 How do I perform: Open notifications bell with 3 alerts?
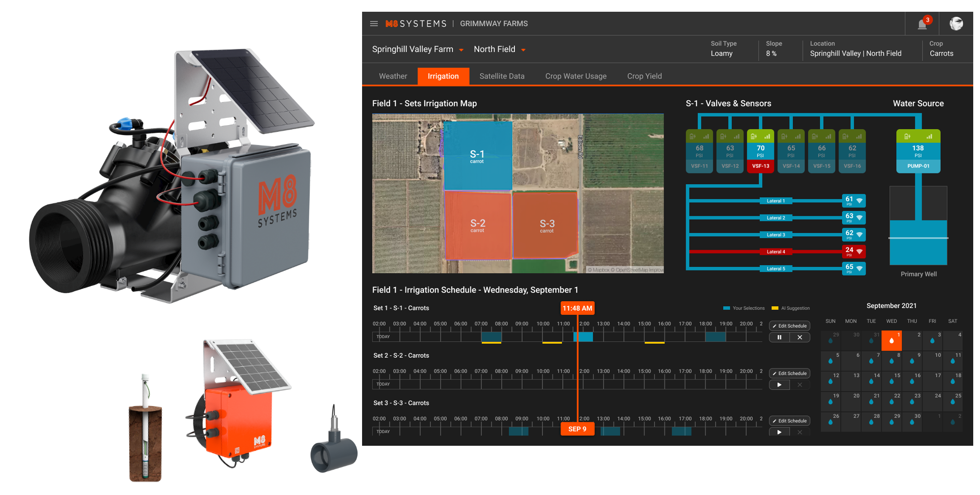click(922, 24)
